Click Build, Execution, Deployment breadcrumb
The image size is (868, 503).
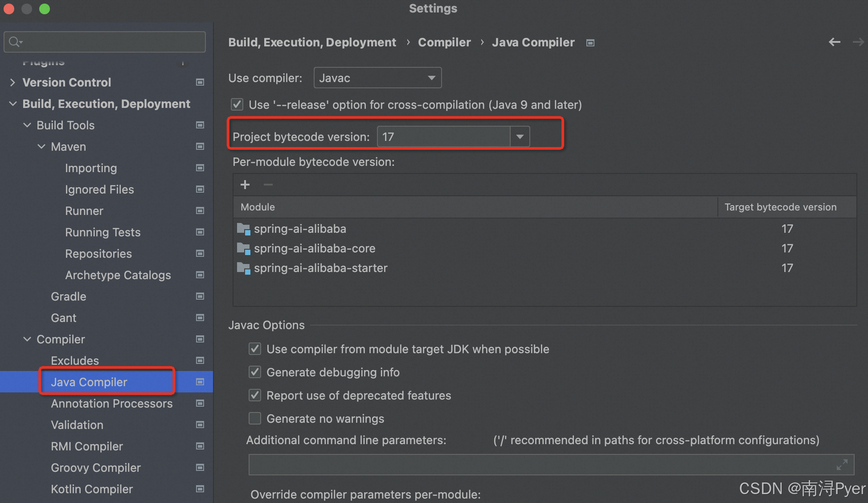click(312, 42)
